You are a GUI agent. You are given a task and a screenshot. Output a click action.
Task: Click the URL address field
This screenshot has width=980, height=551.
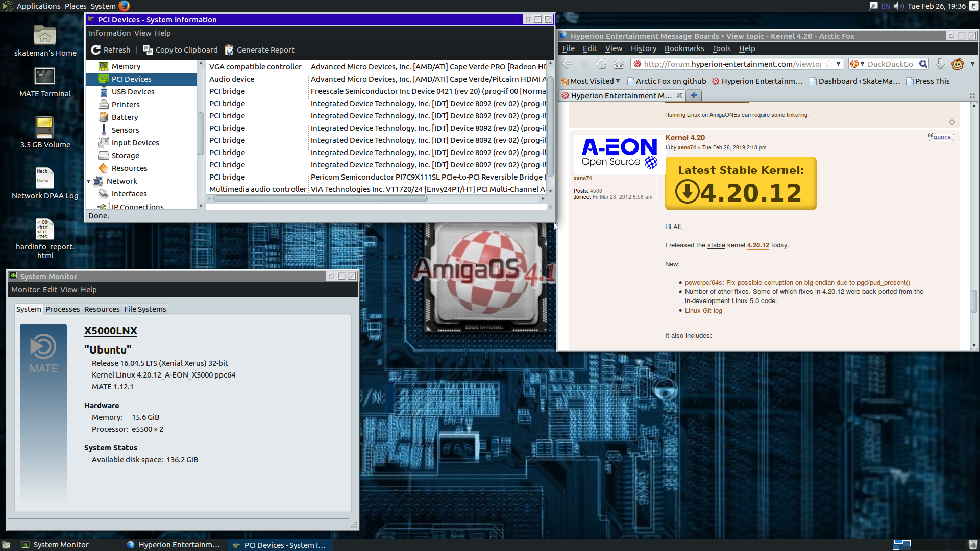(732, 64)
